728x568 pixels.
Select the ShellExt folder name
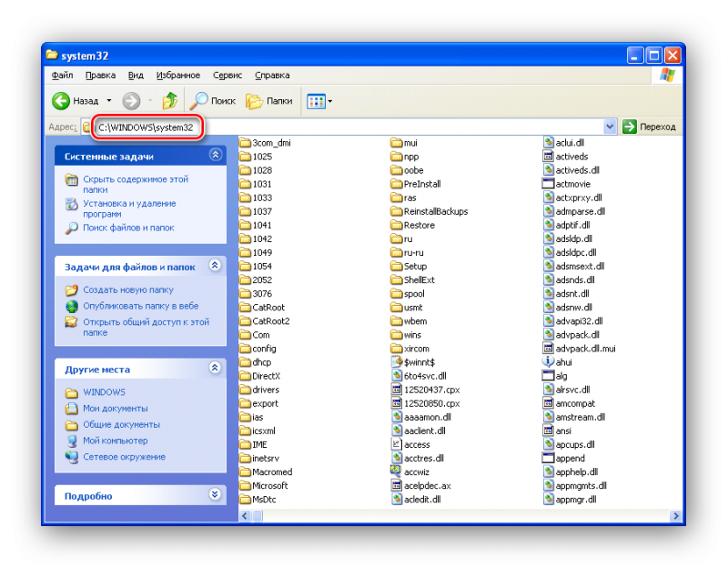[419, 279]
